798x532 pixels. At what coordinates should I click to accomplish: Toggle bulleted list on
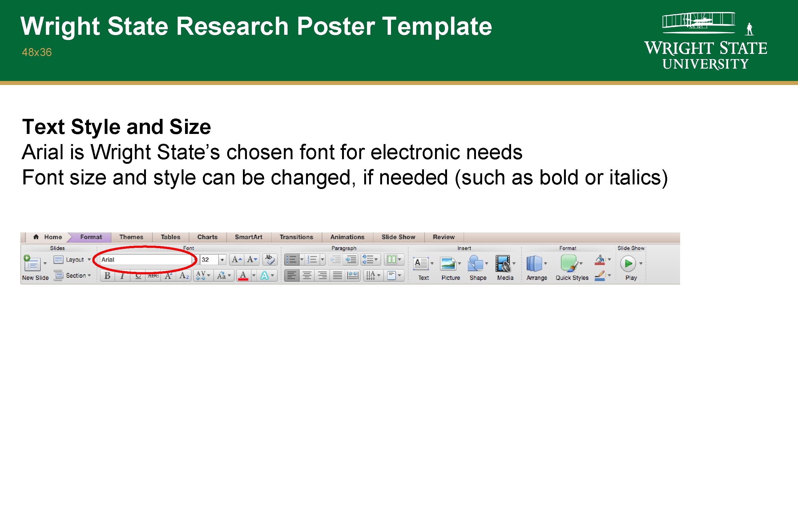tap(292, 260)
